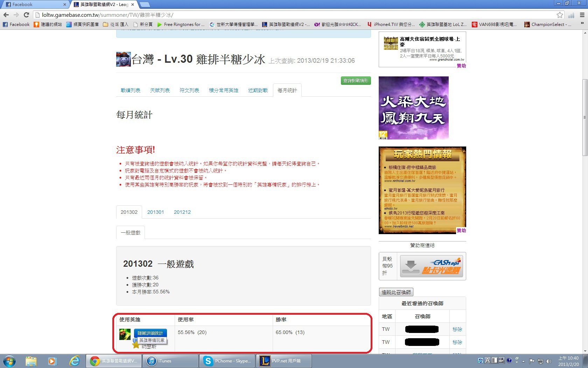Switch to the 201212 month tab
The width and height of the screenshot is (588, 368).
click(x=182, y=212)
